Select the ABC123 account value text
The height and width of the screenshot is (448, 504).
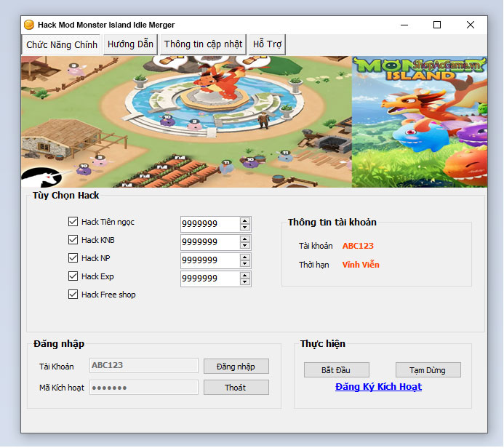[358, 246]
